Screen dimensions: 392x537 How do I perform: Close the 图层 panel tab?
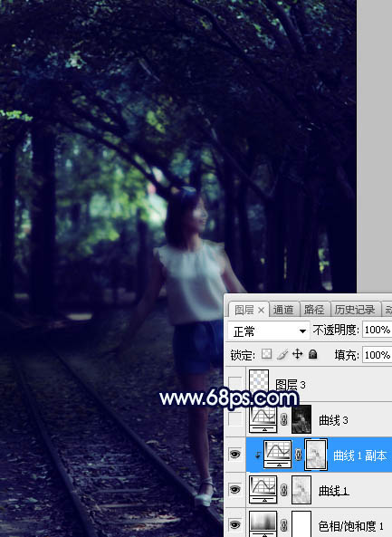coord(261,311)
